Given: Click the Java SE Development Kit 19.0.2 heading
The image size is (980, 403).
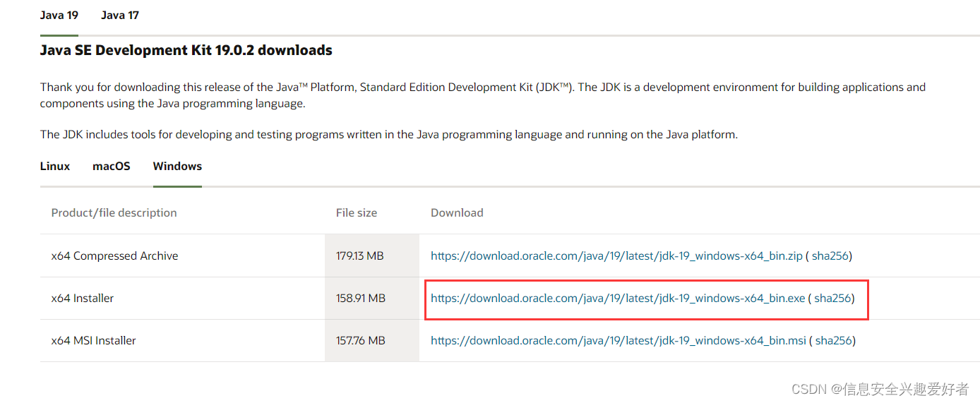Looking at the screenshot, I should pyautogui.click(x=186, y=50).
